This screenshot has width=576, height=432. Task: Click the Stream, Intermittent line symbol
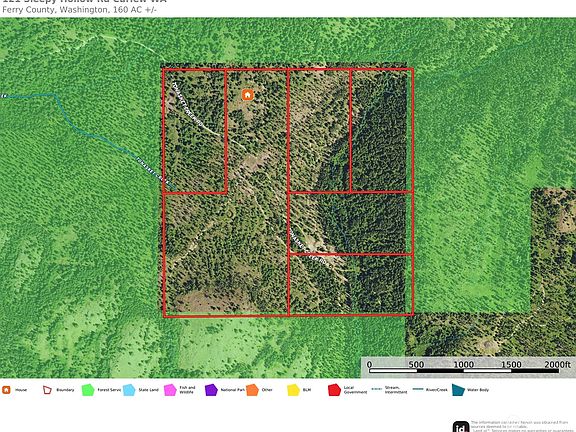[x=377, y=389]
